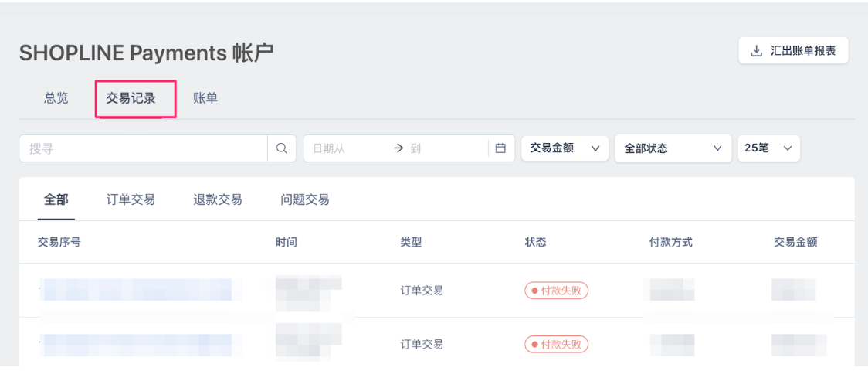Image resolution: width=868 pixels, height=371 pixels.
Task: Open the 全部状态 status filter
Action: 673,148
